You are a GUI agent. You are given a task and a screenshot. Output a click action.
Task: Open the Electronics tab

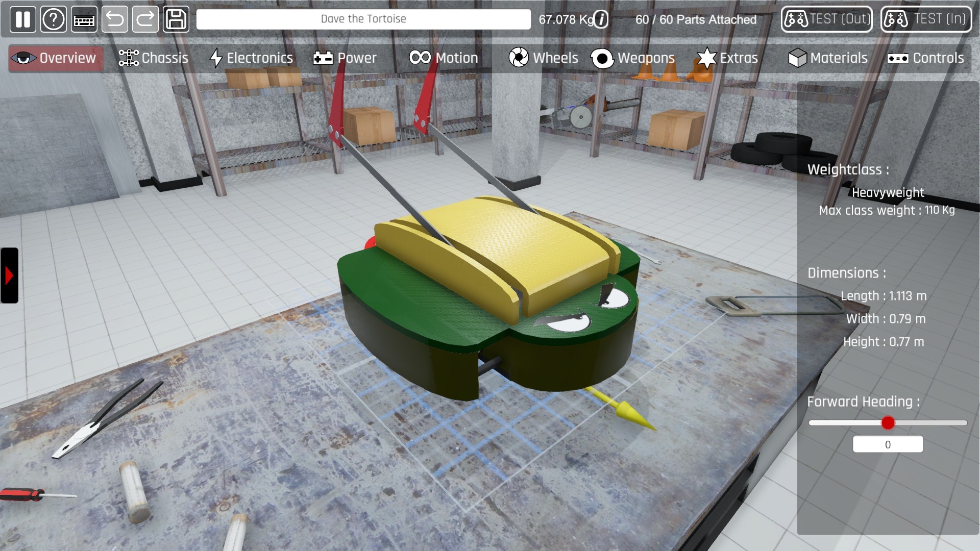[252, 58]
